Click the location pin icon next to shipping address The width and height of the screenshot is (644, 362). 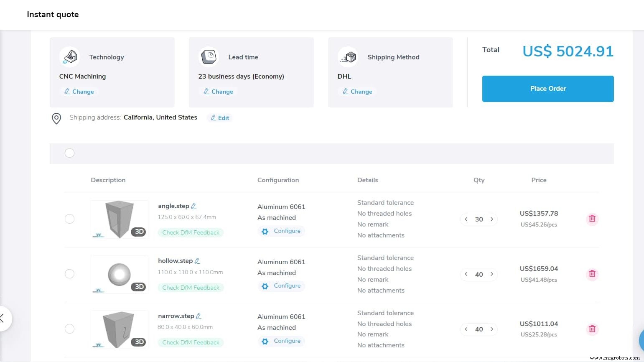pyautogui.click(x=56, y=118)
